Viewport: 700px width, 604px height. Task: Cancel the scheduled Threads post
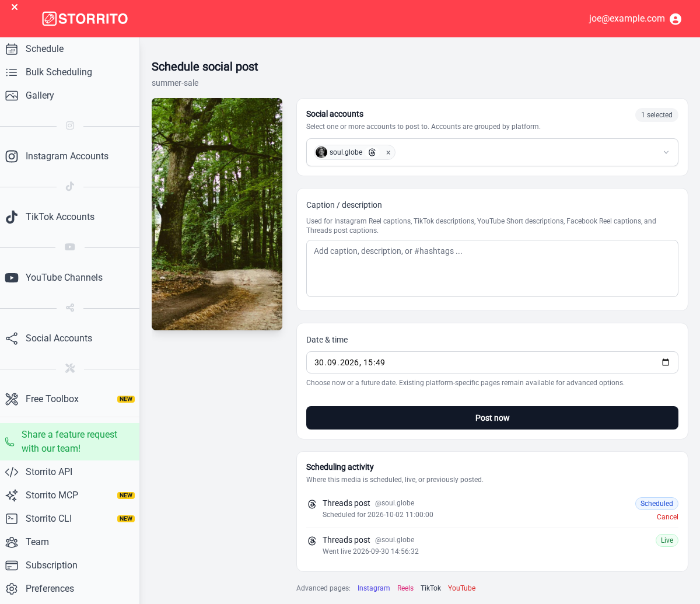click(667, 517)
